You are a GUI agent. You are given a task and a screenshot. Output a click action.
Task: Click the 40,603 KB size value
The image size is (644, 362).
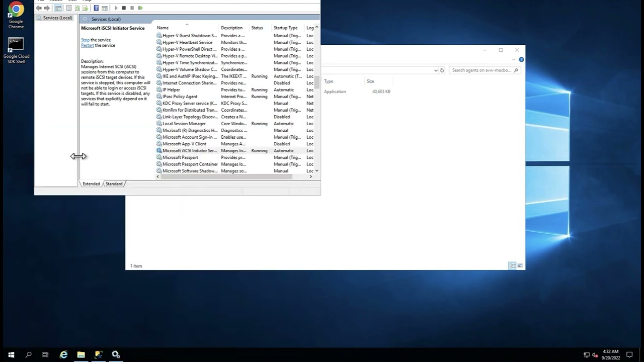[381, 92]
